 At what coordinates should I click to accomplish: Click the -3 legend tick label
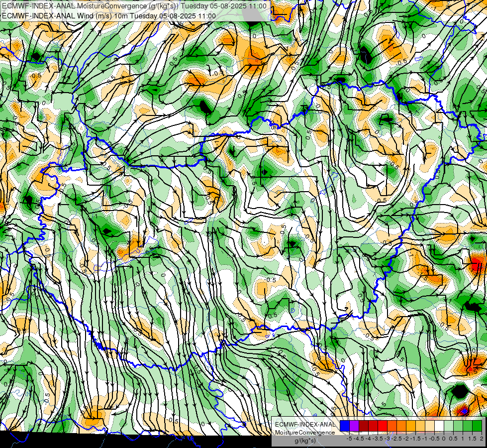387,439
